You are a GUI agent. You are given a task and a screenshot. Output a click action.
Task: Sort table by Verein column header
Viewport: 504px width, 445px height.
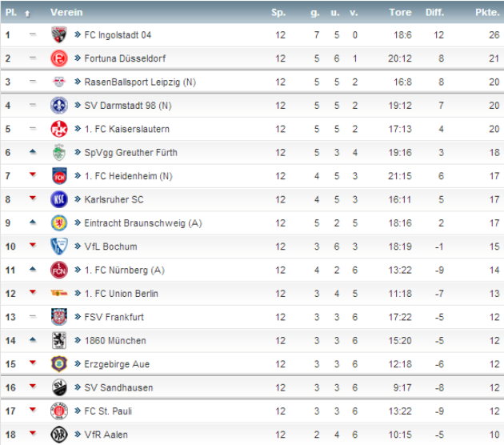[x=64, y=13]
